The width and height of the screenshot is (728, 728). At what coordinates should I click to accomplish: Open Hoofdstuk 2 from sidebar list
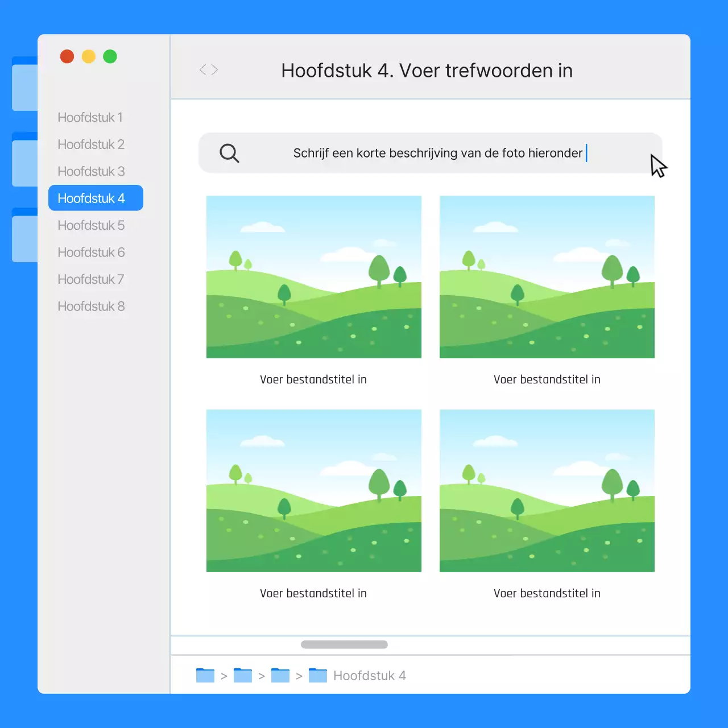coord(91,144)
